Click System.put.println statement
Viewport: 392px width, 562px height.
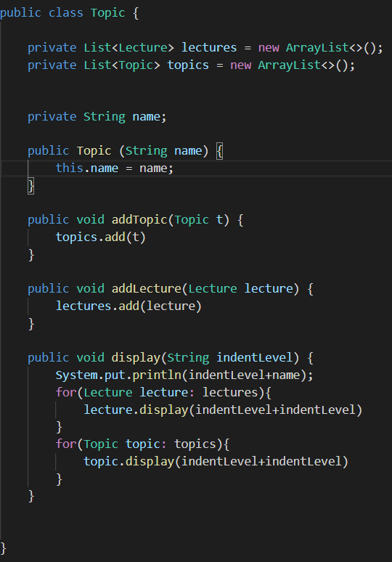[184, 375]
